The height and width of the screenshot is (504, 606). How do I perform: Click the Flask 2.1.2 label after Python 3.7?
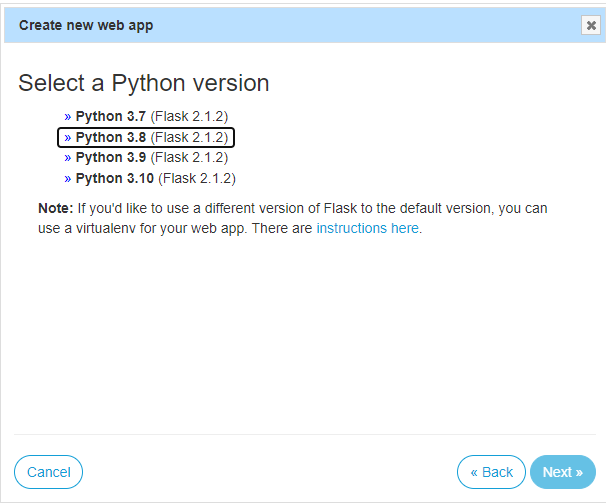[189, 116]
